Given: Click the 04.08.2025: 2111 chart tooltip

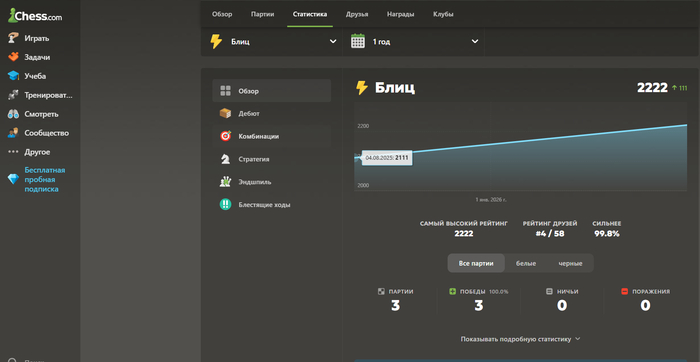Looking at the screenshot, I should pos(387,158).
